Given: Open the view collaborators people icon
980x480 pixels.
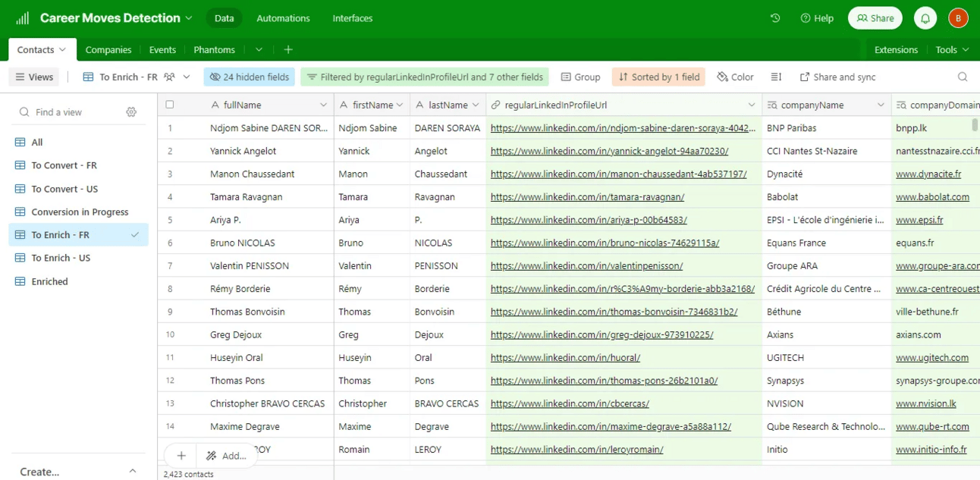Looking at the screenshot, I should [169, 77].
